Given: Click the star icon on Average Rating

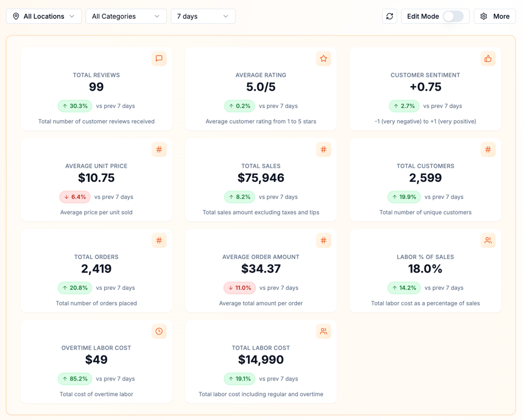Looking at the screenshot, I should 324,59.
